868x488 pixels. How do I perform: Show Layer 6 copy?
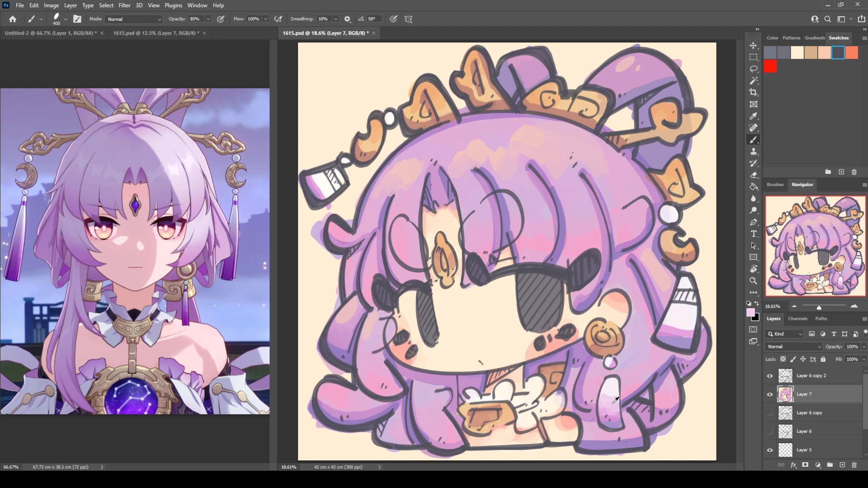[x=770, y=413]
